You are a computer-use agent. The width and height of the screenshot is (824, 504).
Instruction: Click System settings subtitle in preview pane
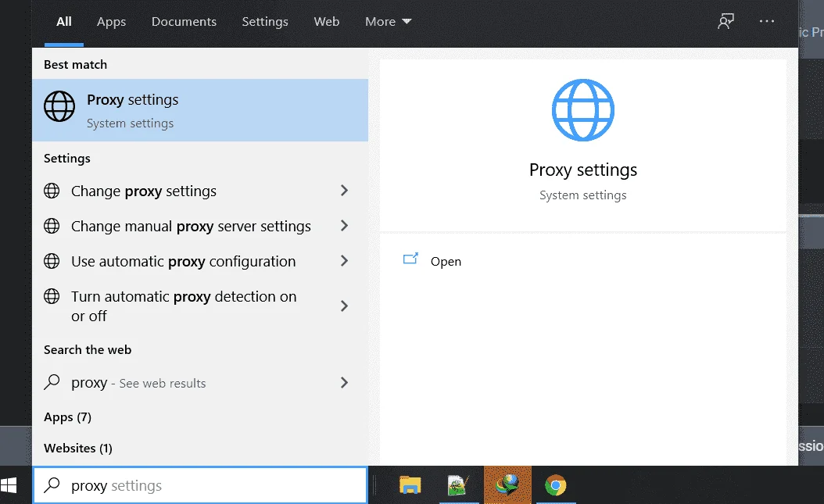point(582,195)
